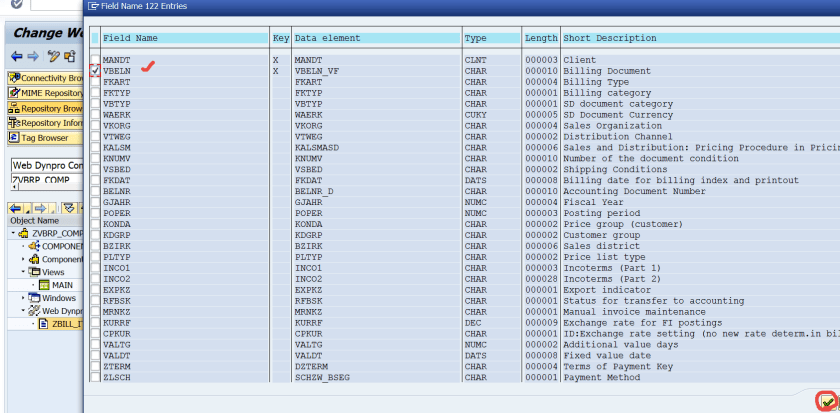Click 'Fiscal Year' description text
Viewport: 840px width, 413px height.
pos(593,202)
